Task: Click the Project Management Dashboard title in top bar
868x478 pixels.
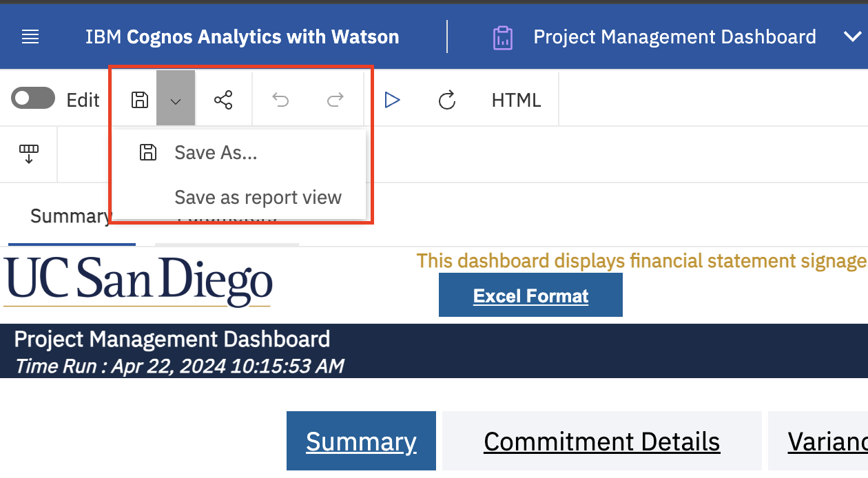Action: click(674, 37)
